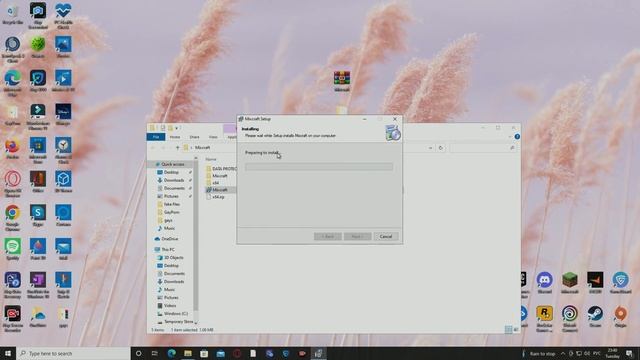Expand the address bar history dropdown
The image size is (640, 360).
coord(431,148)
